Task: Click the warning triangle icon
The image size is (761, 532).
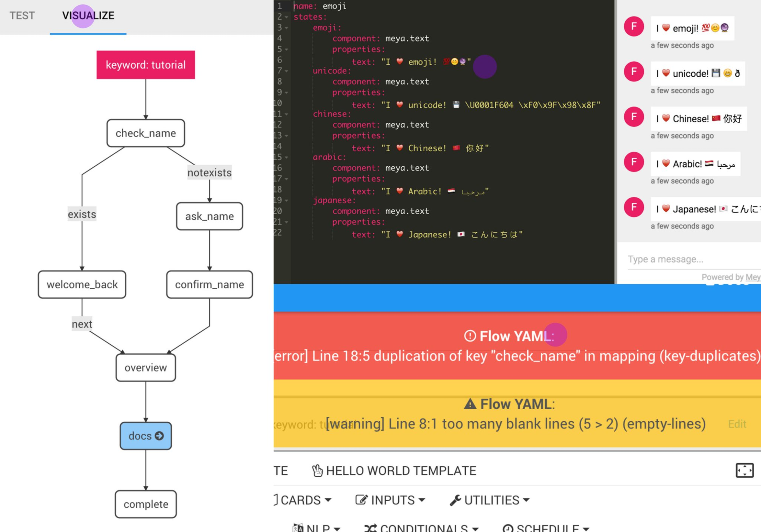Action: pos(470,404)
